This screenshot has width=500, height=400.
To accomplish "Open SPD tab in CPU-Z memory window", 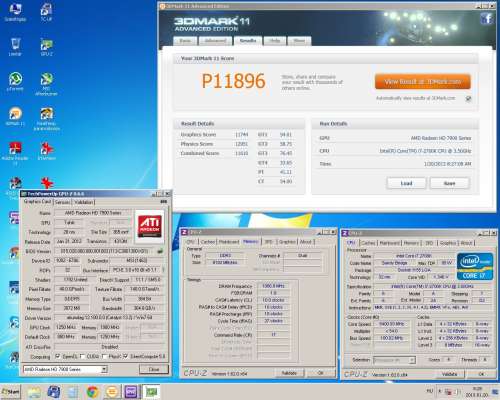I will point(269,242).
